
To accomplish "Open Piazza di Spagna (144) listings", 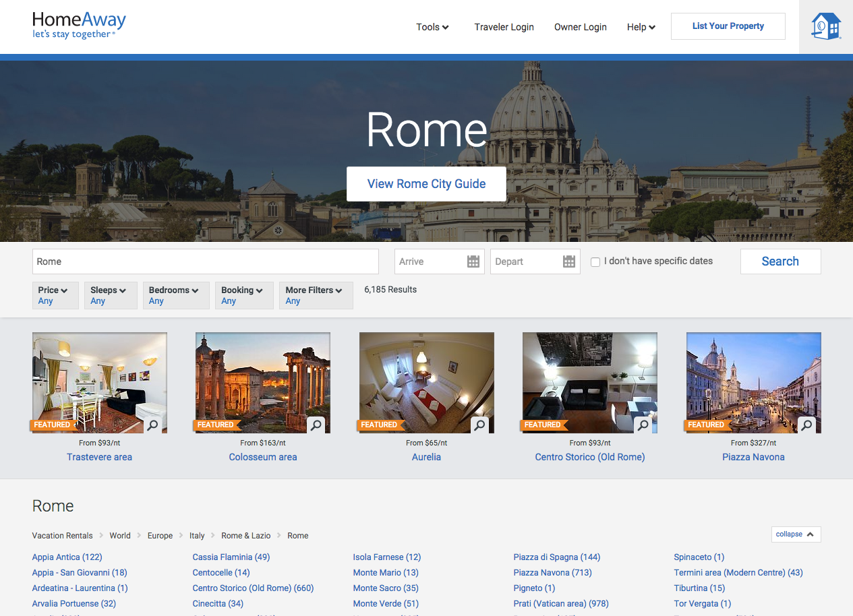I will point(557,557).
